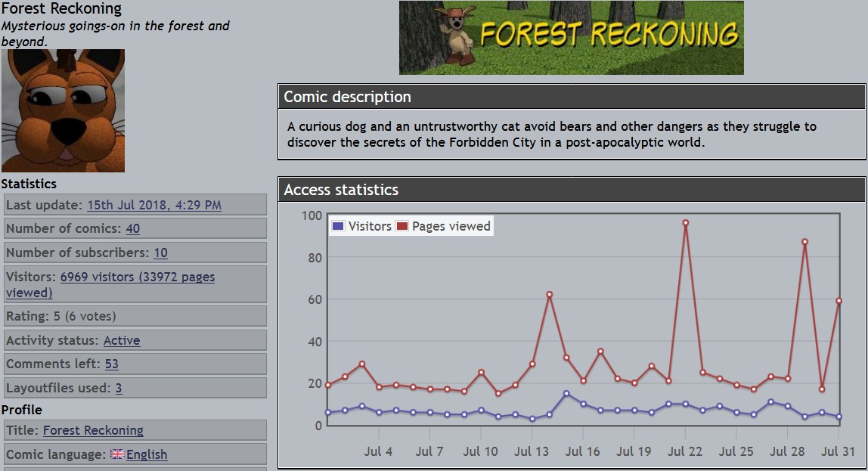Screen dimensions: 868x471
Task: Click the UK flag language icon
Action: click(117, 454)
